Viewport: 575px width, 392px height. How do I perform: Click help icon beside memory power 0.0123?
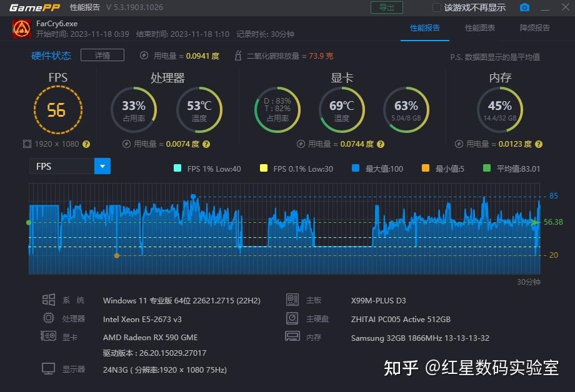539,144
